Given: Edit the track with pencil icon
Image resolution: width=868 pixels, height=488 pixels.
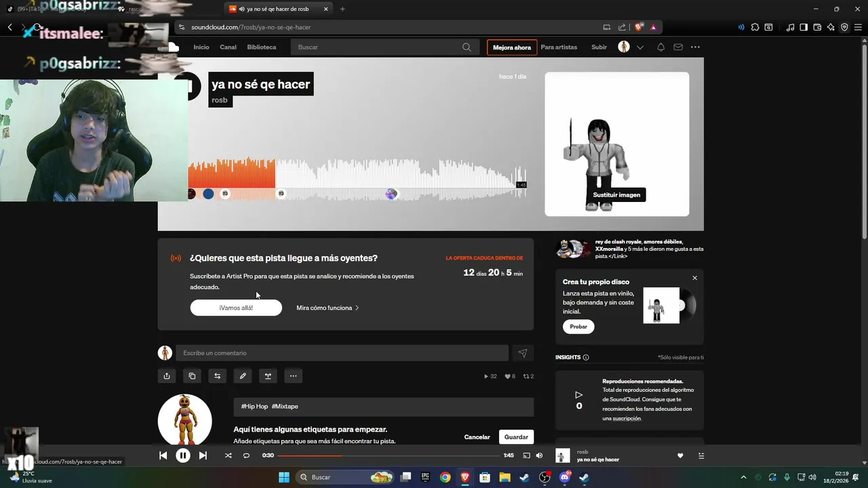Looking at the screenshot, I should tap(243, 375).
